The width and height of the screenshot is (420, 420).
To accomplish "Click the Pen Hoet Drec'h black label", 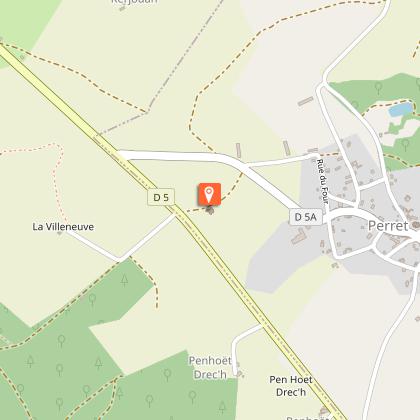I will [291, 386].
